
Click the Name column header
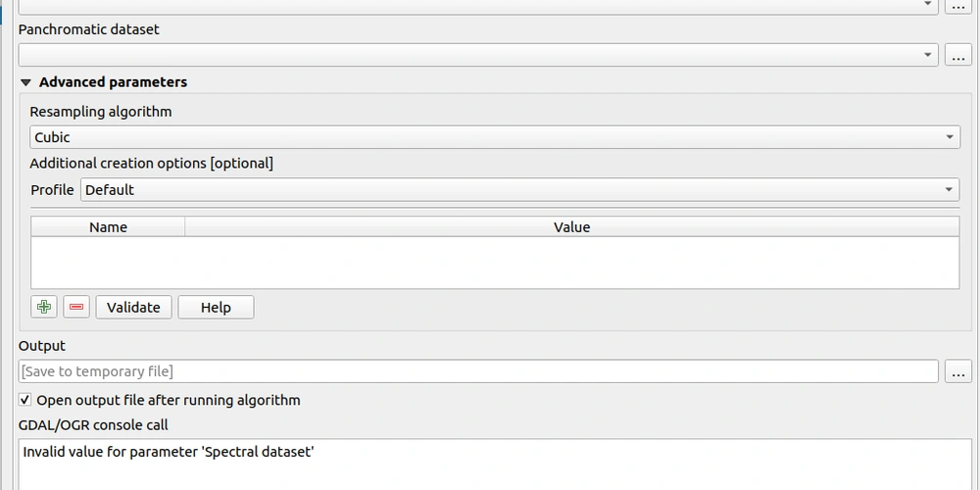[108, 227]
